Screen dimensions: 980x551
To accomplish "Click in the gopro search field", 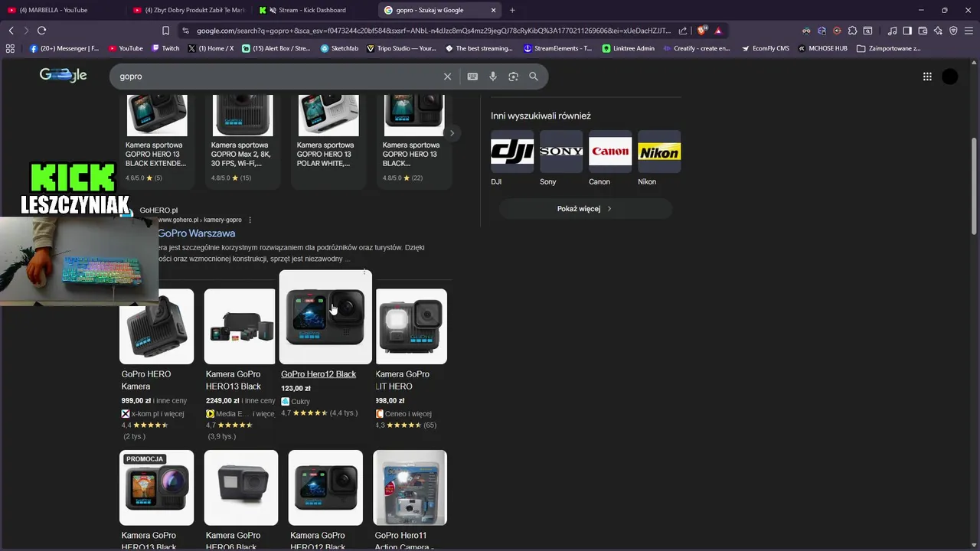I will (276, 77).
